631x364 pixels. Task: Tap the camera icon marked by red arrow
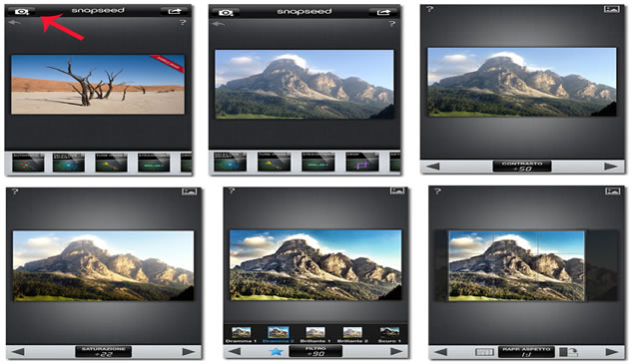click(21, 11)
